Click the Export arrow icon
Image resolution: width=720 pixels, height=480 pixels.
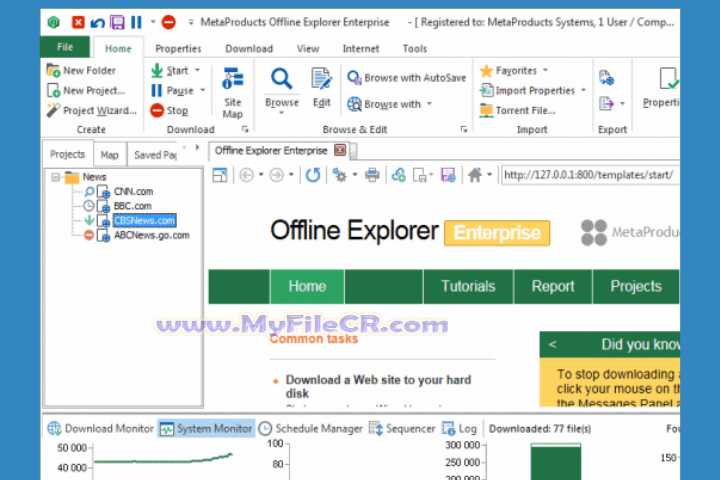pyautogui.click(x=606, y=103)
